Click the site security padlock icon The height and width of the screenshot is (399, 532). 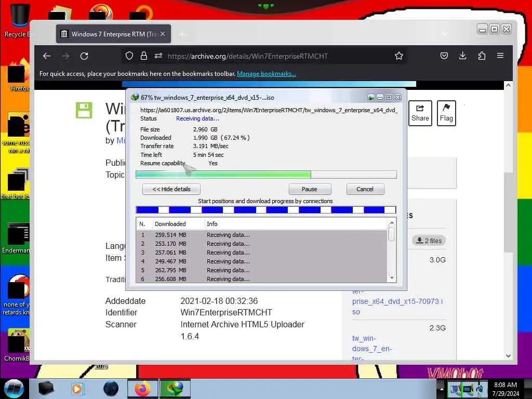pos(144,56)
